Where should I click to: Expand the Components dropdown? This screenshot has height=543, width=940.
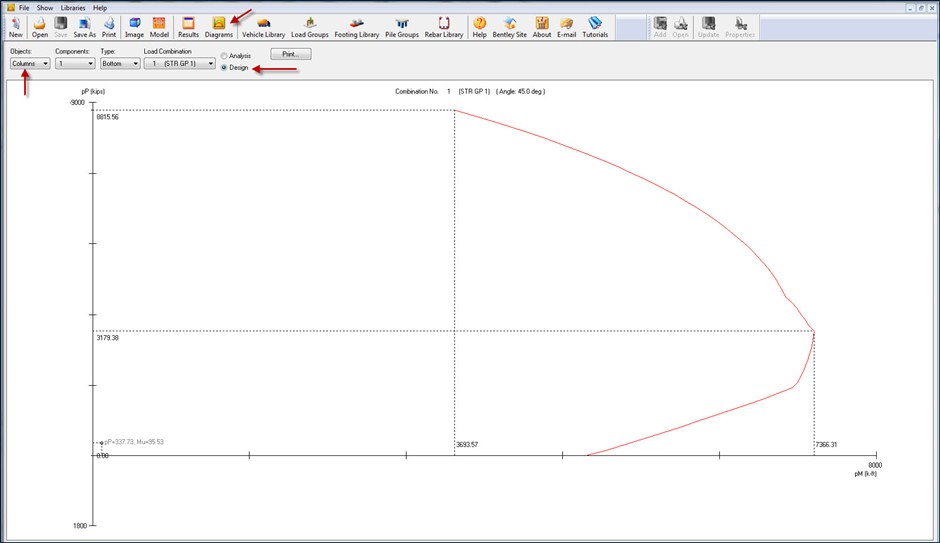[x=75, y=63]
